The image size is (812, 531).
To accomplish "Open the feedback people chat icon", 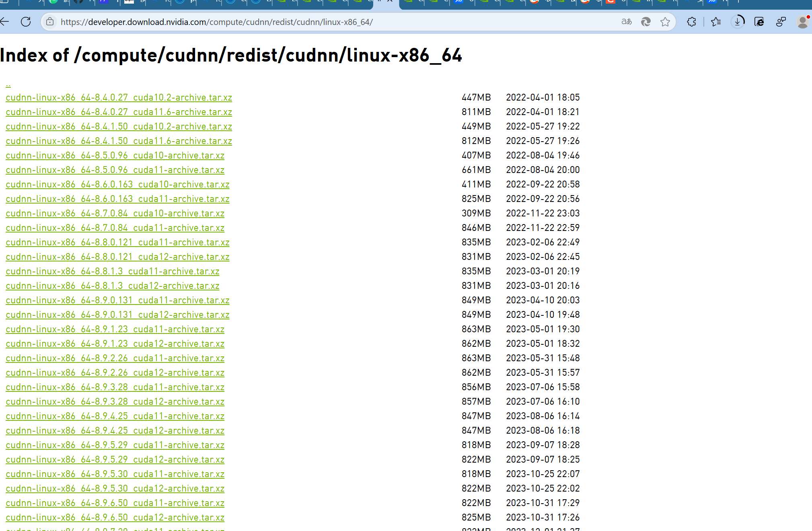I will [x=781, y=22].
